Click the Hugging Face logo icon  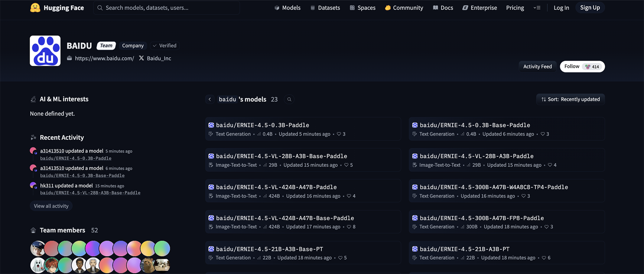[35, 8]
